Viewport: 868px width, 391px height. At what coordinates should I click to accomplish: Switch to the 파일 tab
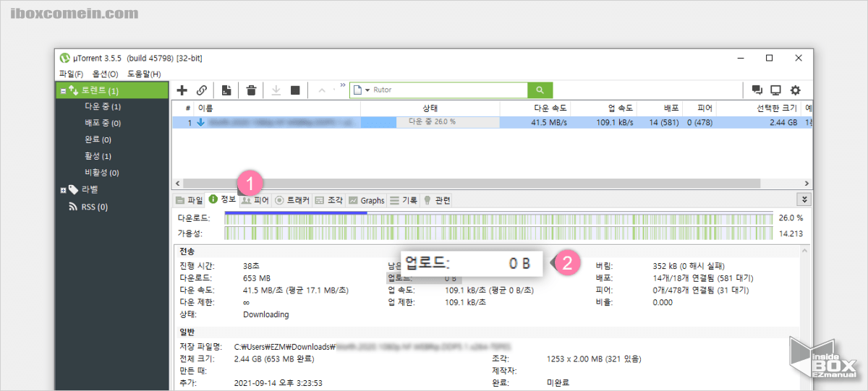point(189,200)
